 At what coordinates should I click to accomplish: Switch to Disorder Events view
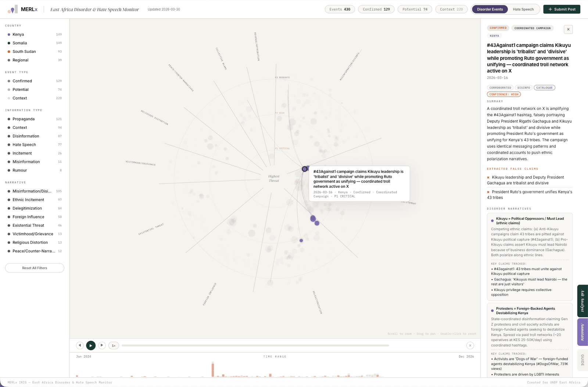tap(490, 9)
